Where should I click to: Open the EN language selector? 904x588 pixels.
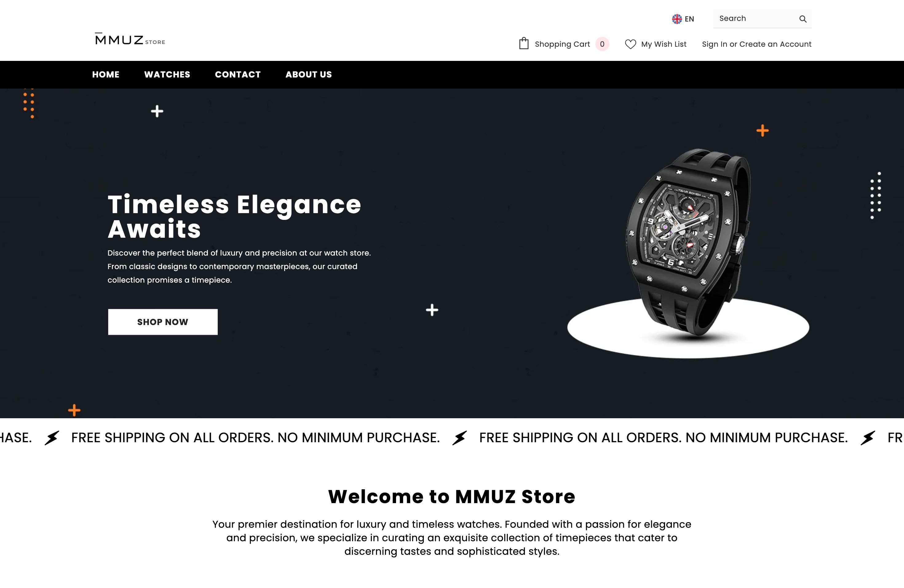pyautogui.click(x=683, y=19)
